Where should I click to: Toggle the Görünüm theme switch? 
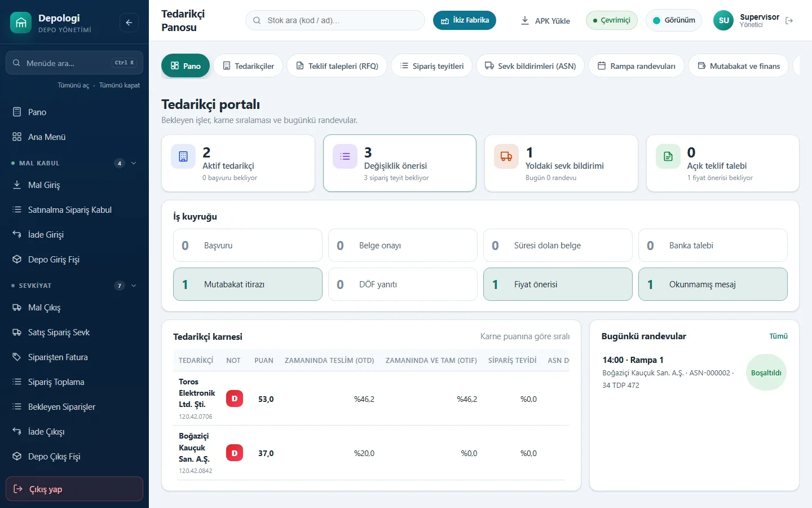(x=674, y=20)
